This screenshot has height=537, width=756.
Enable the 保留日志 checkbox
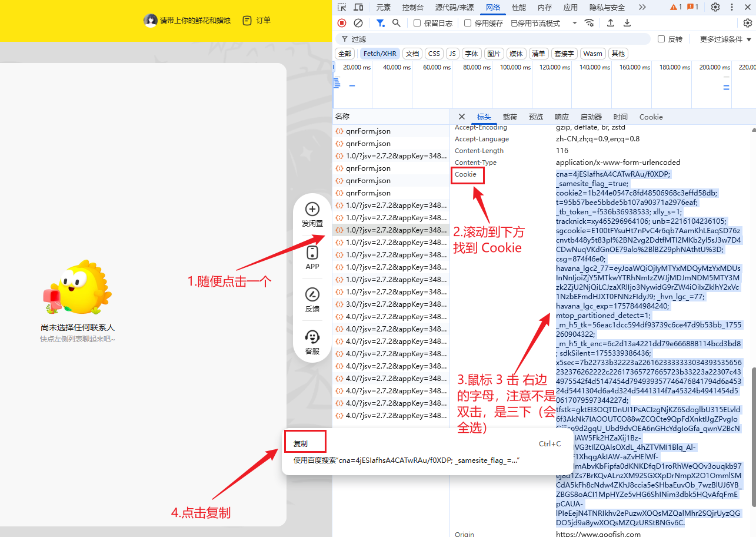coord(417,23)
